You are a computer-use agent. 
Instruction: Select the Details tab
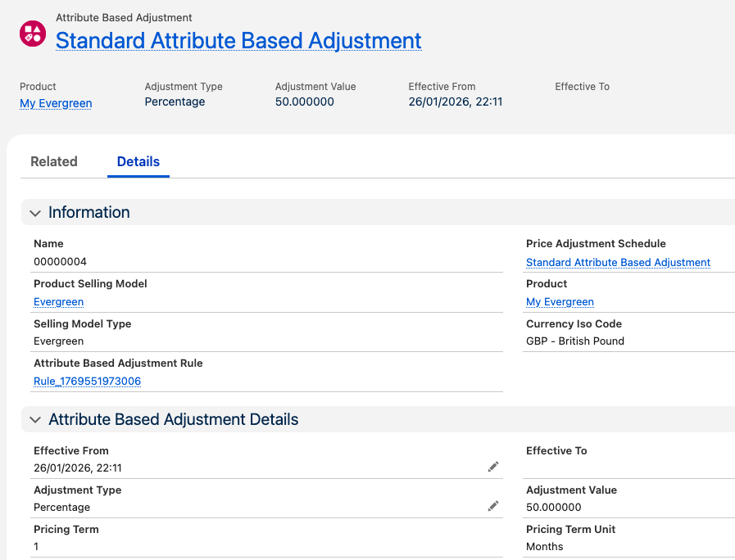pos(138,161)
